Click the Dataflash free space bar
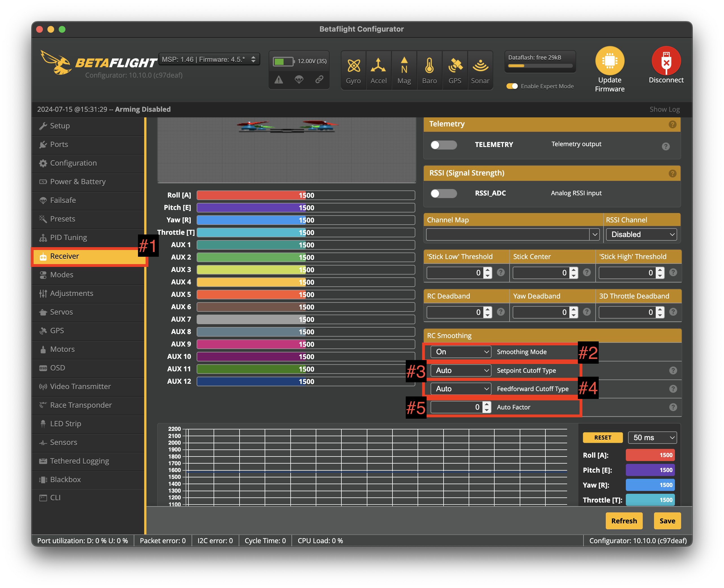Viewport: 724px width, 588px height. tap(540, 66)
